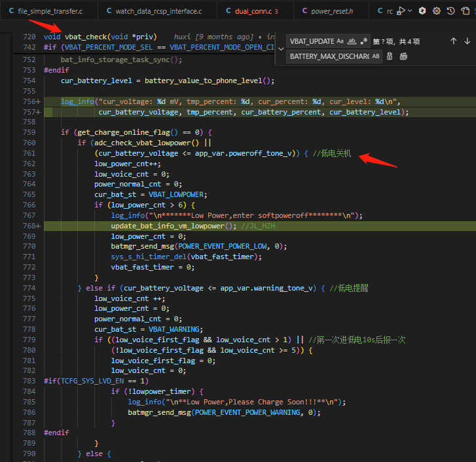
Task: Click 'sys_s_hi_timer_del' on line 771
Action: point(149,257)
